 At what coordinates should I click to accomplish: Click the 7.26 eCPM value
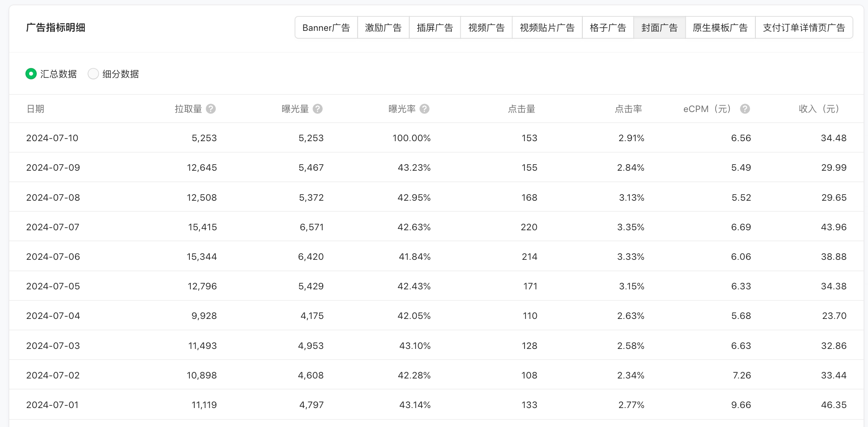[x=742, y=375]
